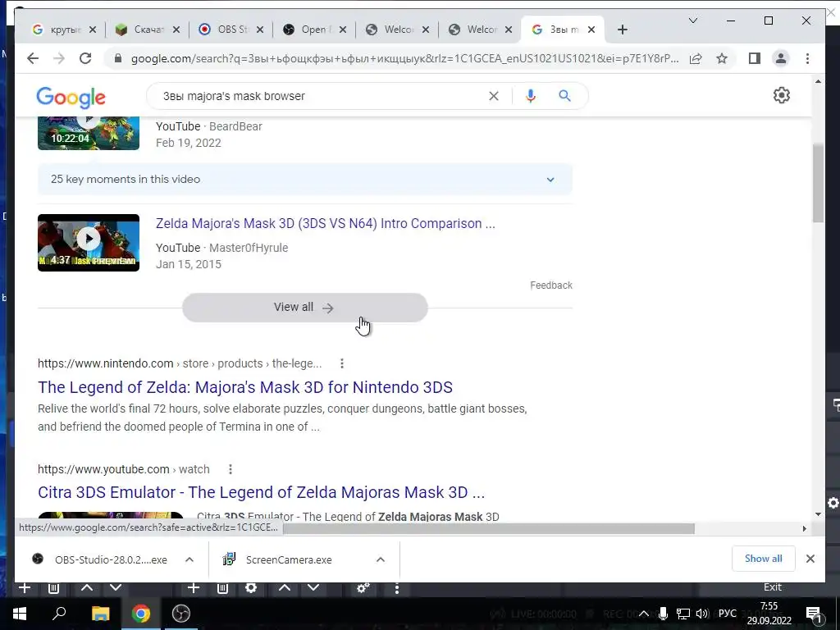Open the youtube.com result options menu
Image resolution: width=840 pixels, height=630 pixels.
pos(231,469)
